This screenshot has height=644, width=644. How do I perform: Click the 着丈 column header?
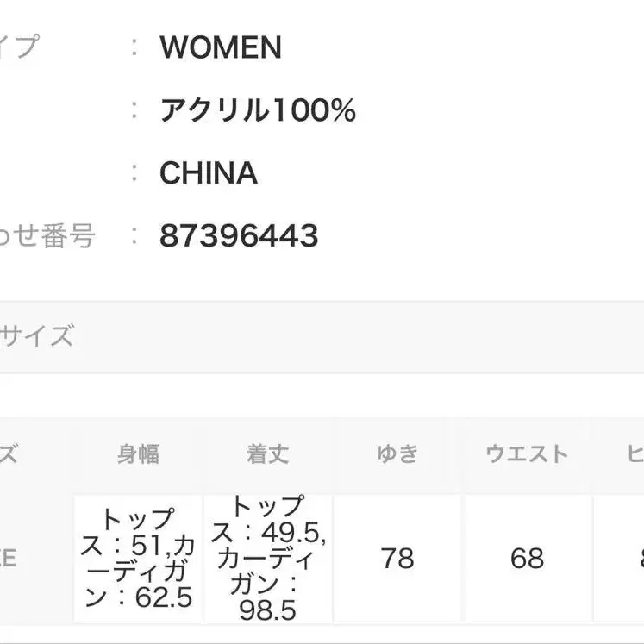click(x=267, y=453)
